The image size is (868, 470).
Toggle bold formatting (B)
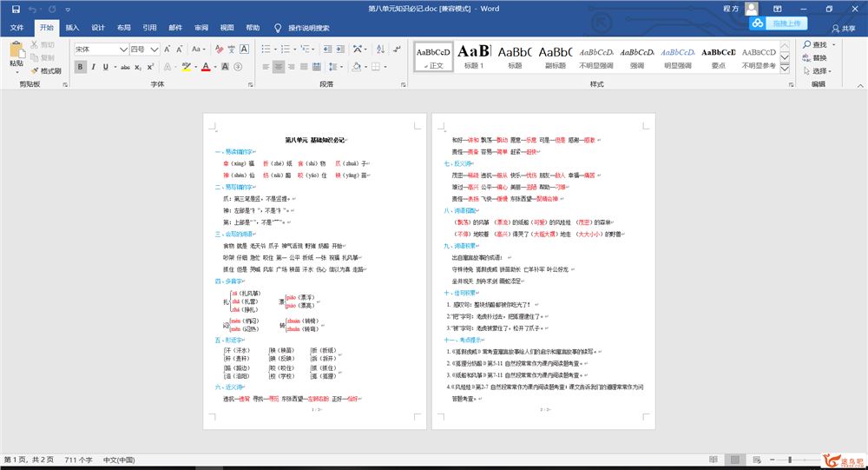[80, 67]
